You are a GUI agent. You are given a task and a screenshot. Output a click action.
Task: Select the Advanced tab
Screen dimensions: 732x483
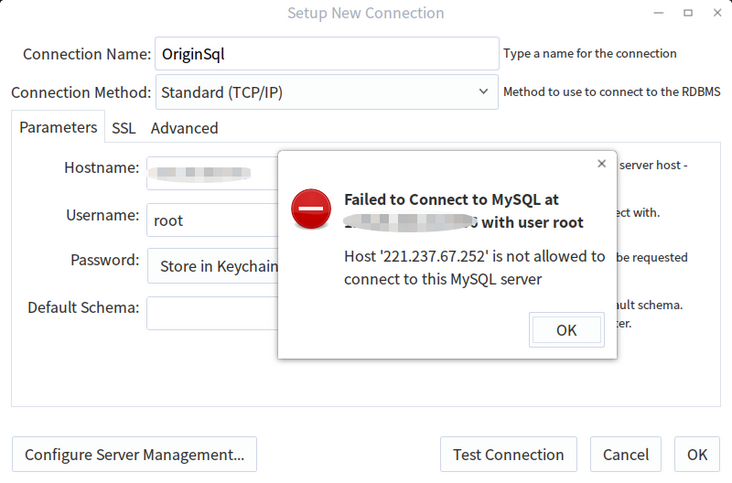pos(184,128)
